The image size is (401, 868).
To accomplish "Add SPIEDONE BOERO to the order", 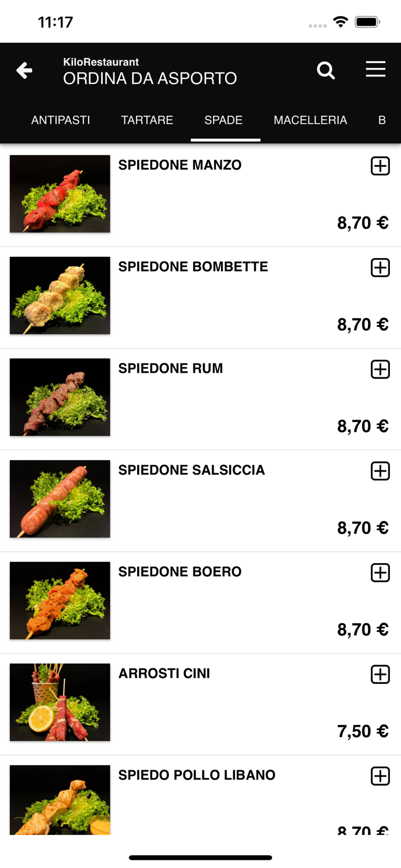I will (380, 573).
